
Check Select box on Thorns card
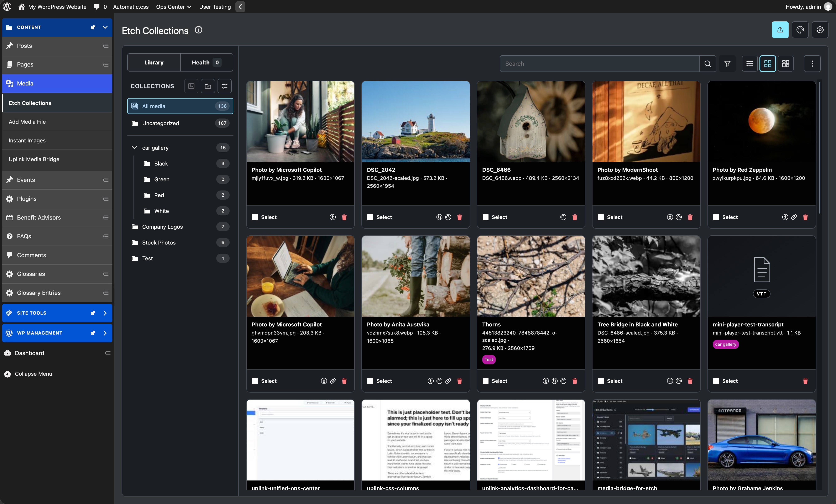[x=486, y=381]
